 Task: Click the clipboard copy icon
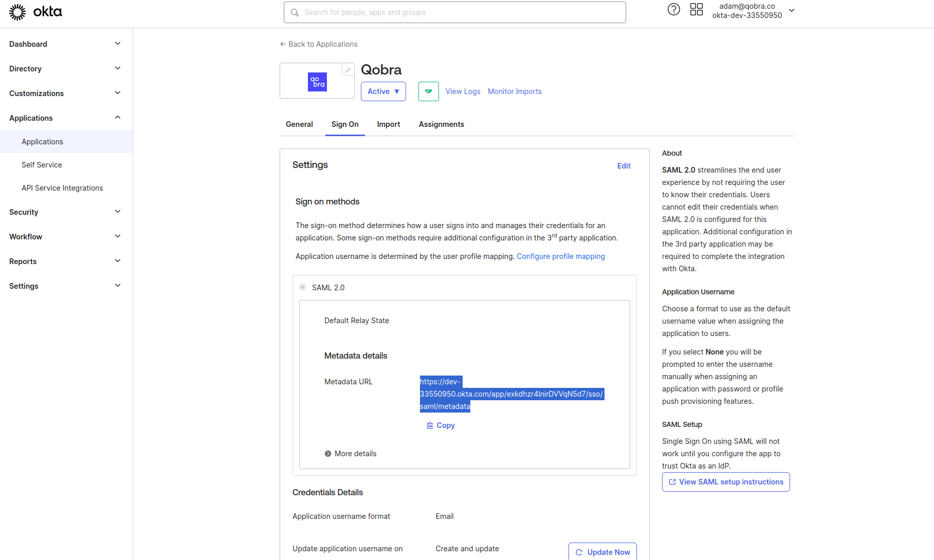[x=430, y=425]
